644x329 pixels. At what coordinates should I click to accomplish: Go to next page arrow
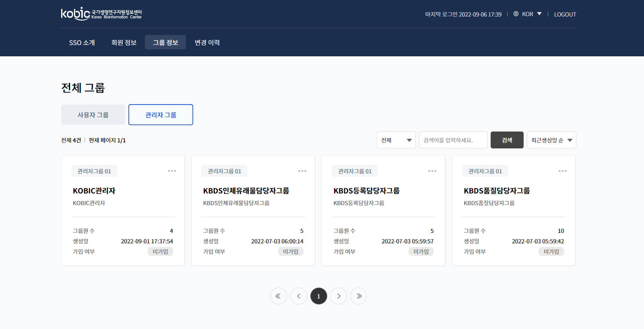339,296
